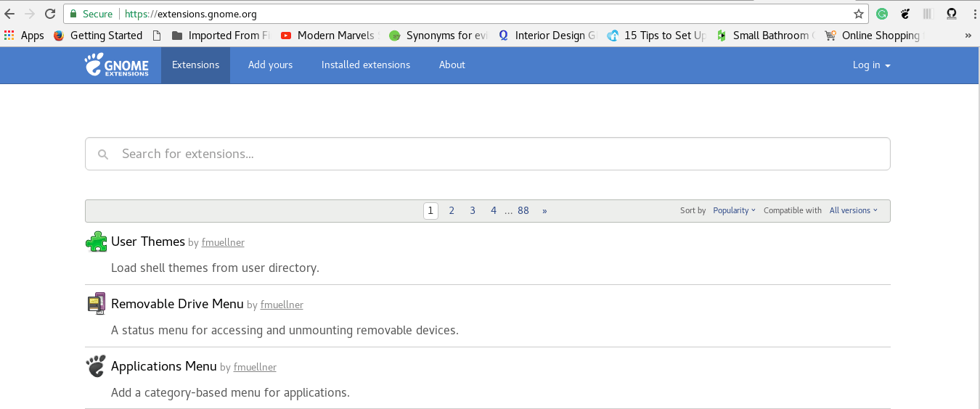The width and height of the screenshot is (980, 409).
Task: Click 'Load shell themes from user directory.' text
Action: point(215,268)
